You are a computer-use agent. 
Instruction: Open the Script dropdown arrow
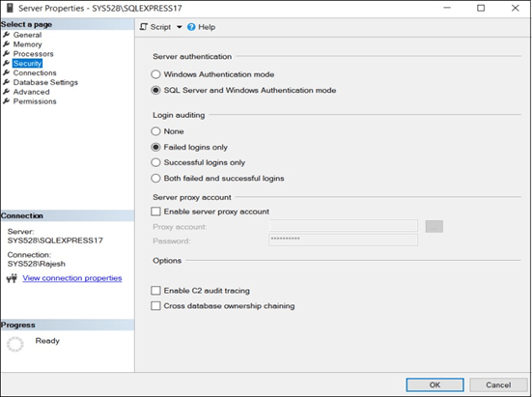point(180,27)
